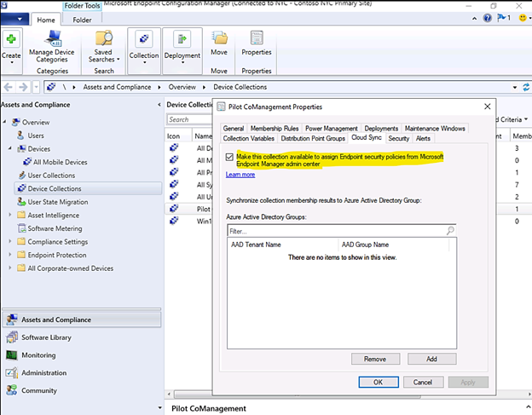This screenshot has width=532, height=415.
Task: Switch to the Home ribbon tab
Action: tap(46, 20)
